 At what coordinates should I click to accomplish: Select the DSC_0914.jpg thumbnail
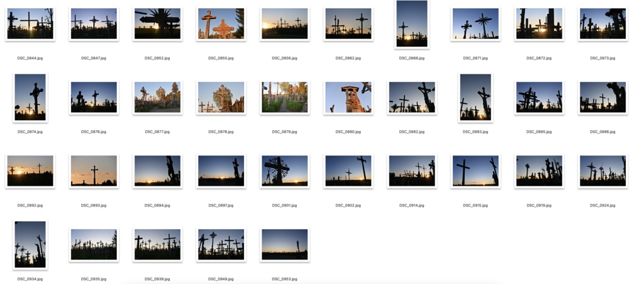pyautogui.click(x=412, y=171)
